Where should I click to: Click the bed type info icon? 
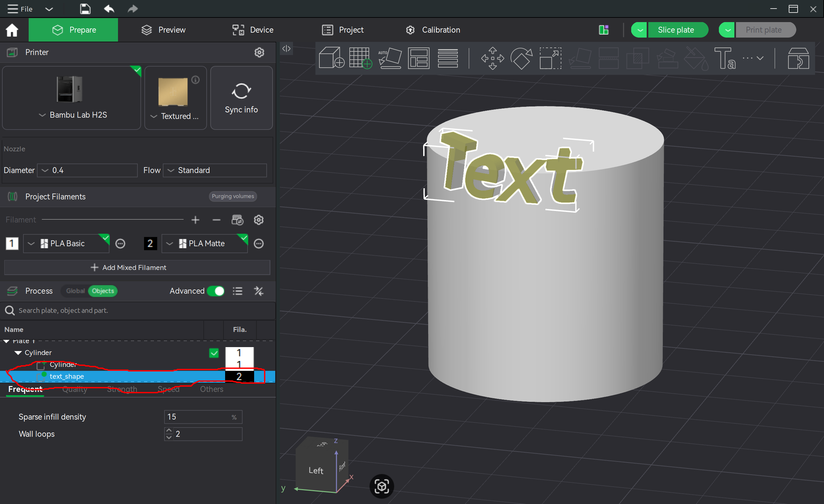tap(196, 80)
